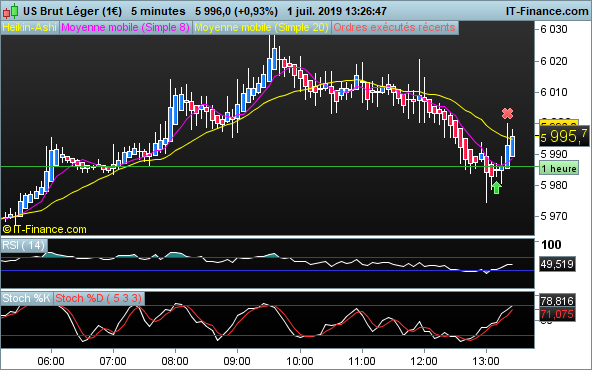This screenshot has width=592, height=370.
Task: Click the 5 990 price axis label
Action: [554, 154]
